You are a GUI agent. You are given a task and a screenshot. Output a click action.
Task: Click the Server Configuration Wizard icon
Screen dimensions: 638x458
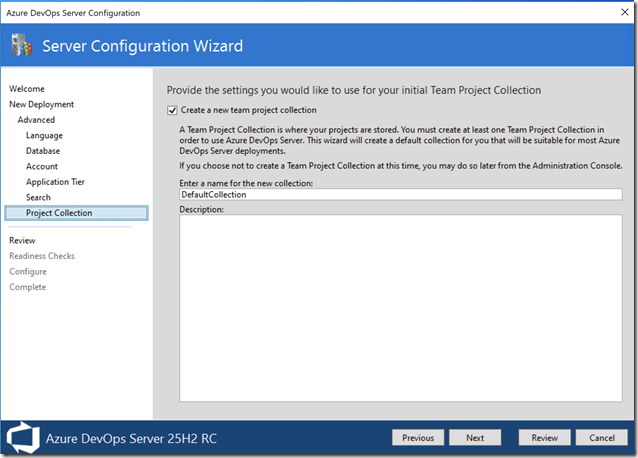click(x=22, y=45)
